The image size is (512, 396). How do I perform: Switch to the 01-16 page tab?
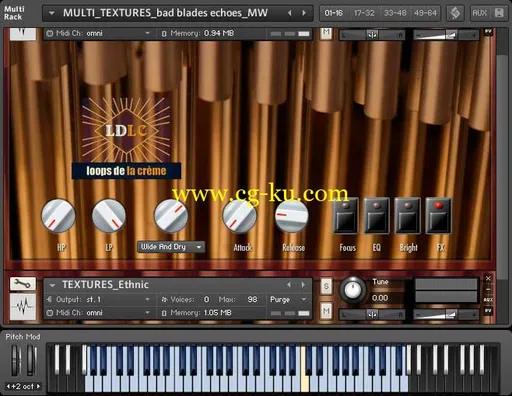pyautogui.click(x=334, y=13)
